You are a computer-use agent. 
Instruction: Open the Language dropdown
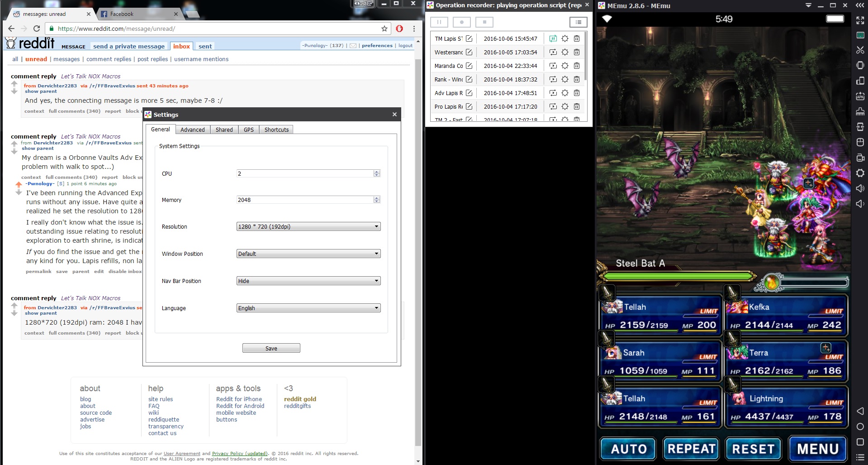308,308
